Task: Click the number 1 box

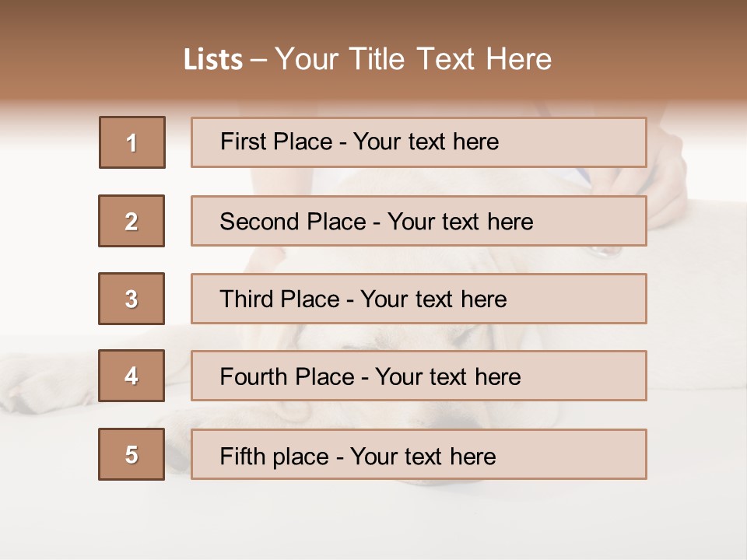Action: pyautogui.click(x=132, y=142)
